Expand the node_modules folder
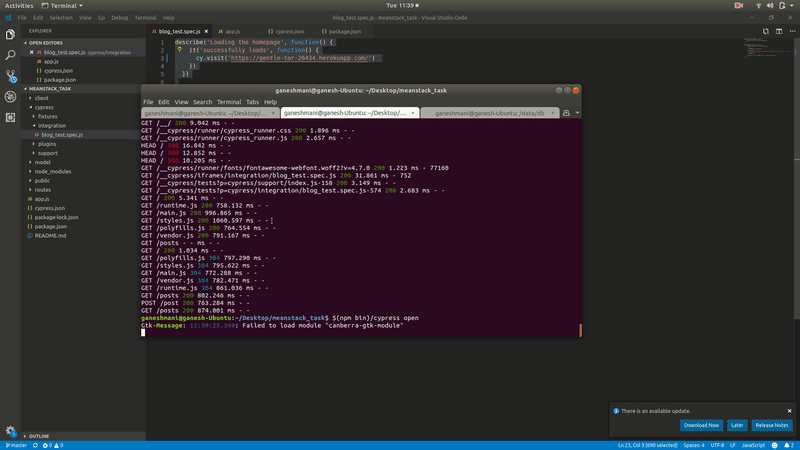The height and width of the screenshot is (450, 800). [54, 171]
